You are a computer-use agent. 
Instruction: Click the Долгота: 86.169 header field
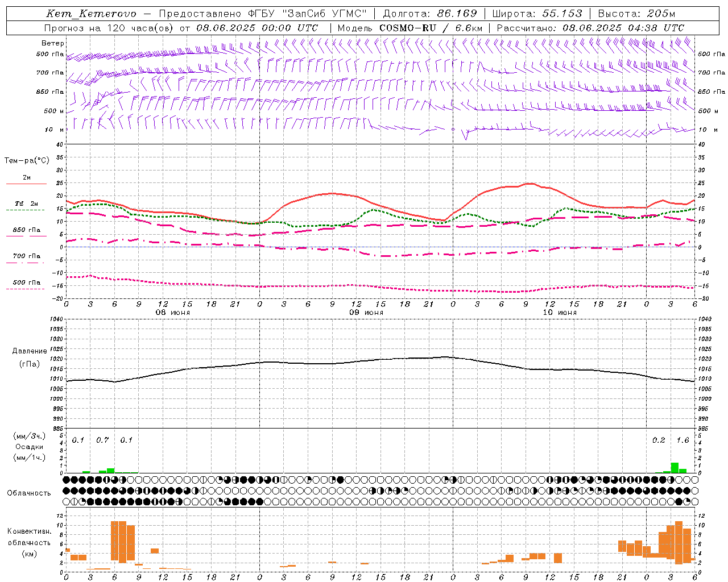pyautogui.click(x=430, y=14)
